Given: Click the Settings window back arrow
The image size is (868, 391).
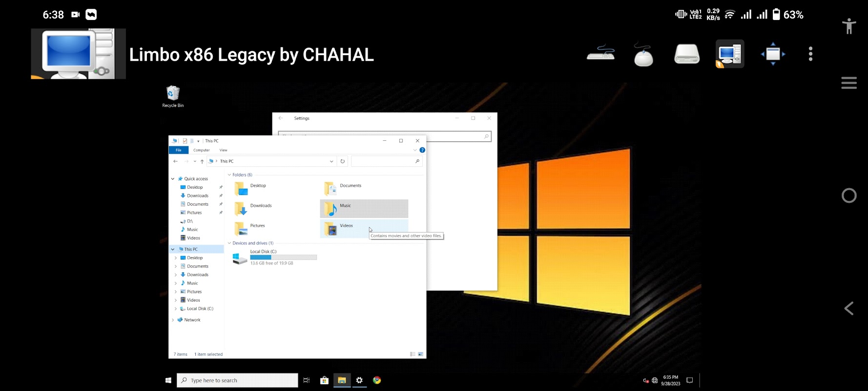Looking at the screenshot, I should (281, 118).
